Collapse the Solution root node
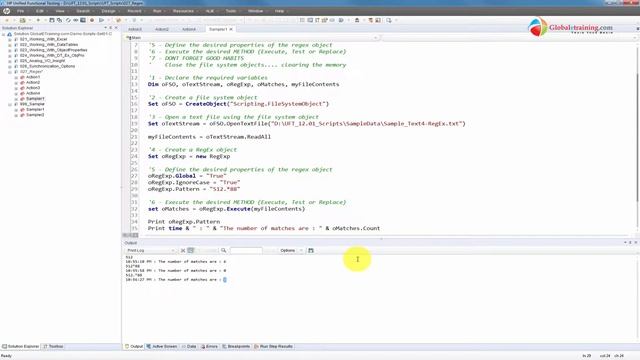The height and width of the screenshot is (360, 640). click(x=4, y=34)
